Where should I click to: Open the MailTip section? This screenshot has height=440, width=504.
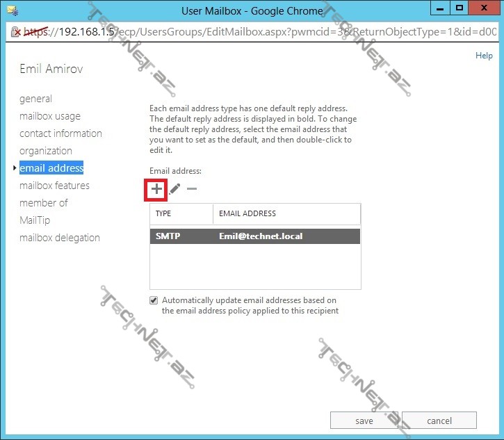coord(35,220)
